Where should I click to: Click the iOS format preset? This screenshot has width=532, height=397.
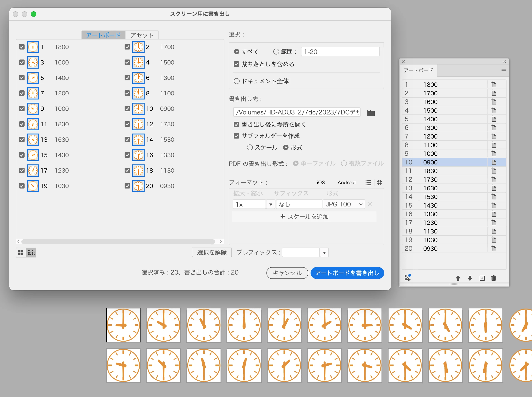(321, 182)
